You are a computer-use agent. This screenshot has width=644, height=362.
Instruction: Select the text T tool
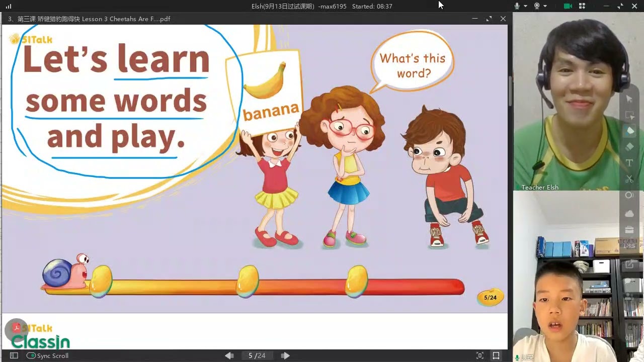click(x=629, y=163)
